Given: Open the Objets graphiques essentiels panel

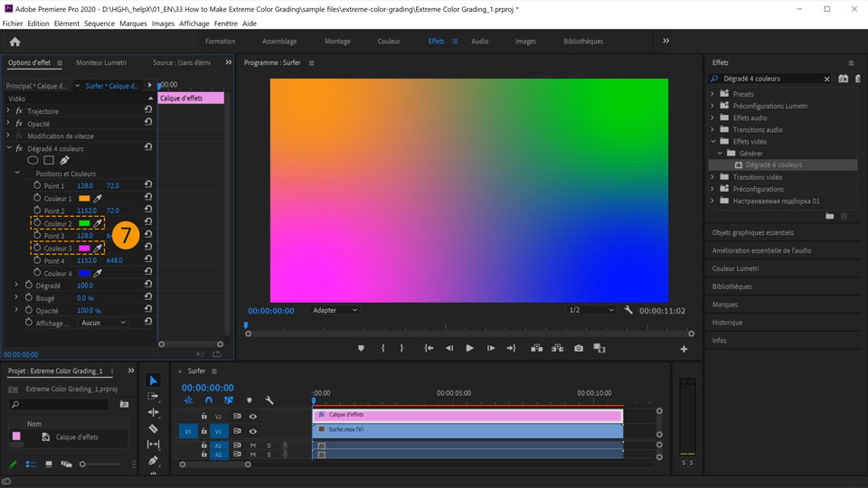Looking at the screenshot, I should point(752,232).
